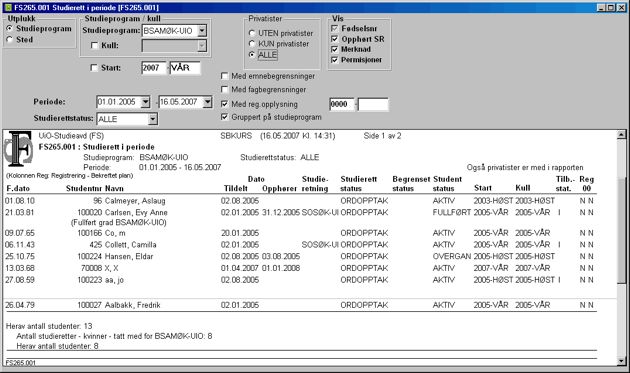Click the FS logo in the report header
This screenshot has width=630, height=373.
(x=18, y=148)
